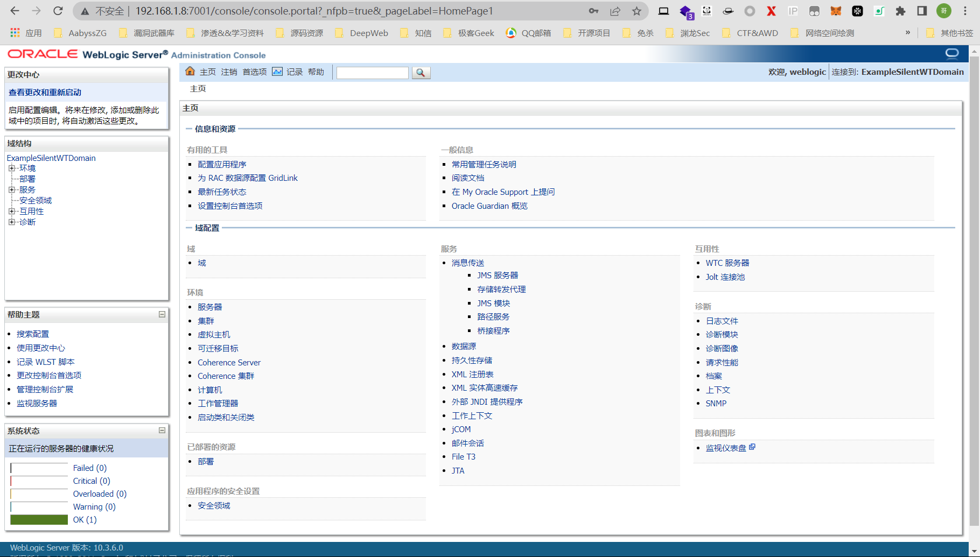Image resolution: width=980 pixels, height=557 pixels.
Task: Click 记录 in the toolbar
Action: (295, 72)
